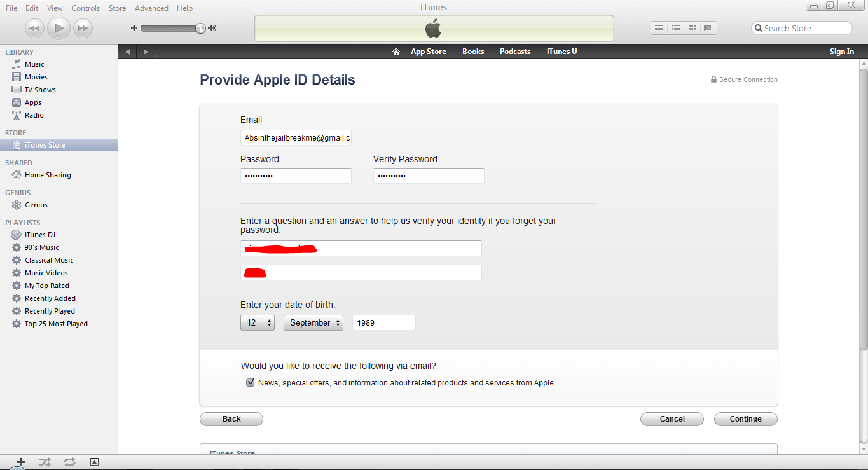Click the volume slider knob
The height and width of the screenshot is (470, 868).
(x=200, y=28)
